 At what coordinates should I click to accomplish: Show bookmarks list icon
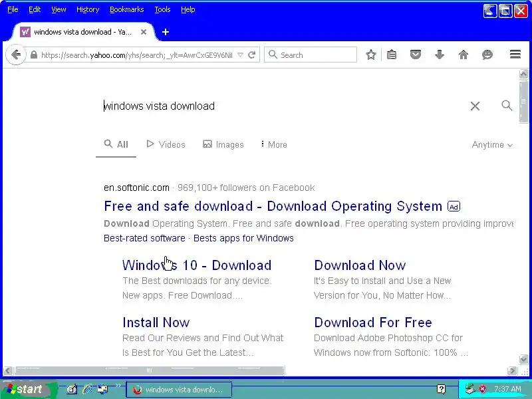point(392,55)
